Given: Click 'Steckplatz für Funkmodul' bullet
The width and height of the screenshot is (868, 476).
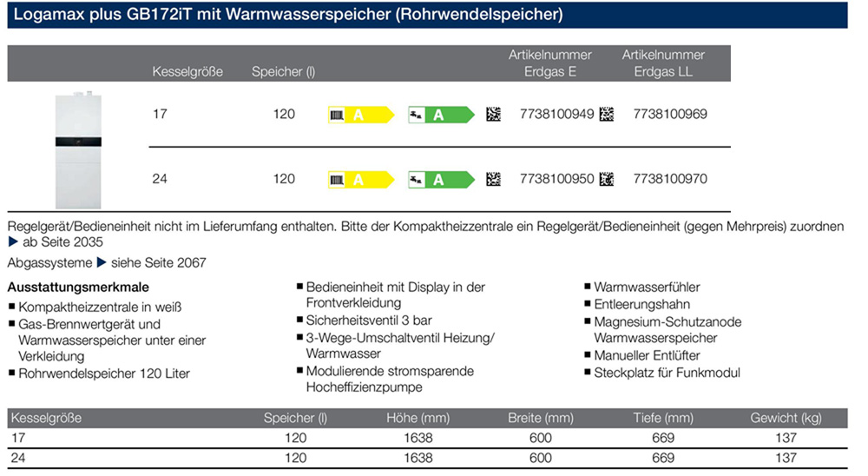Looking at the screenshot, I should pos(667,373).
